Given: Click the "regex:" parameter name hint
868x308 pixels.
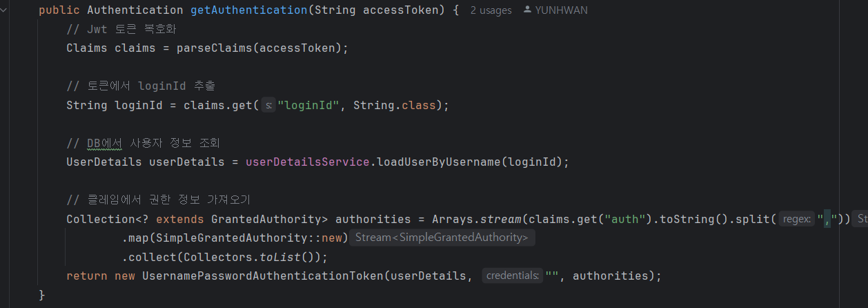Looking at the screenshot, I should [x=798, y=220].
